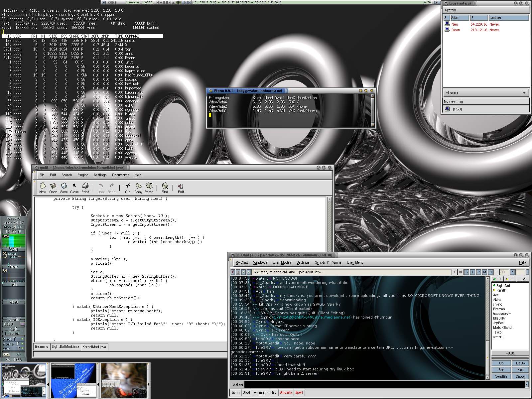This screenshot has width=532, height=399.
Task: Open X-Chat User Modes menu
Action: pos(282,262)
